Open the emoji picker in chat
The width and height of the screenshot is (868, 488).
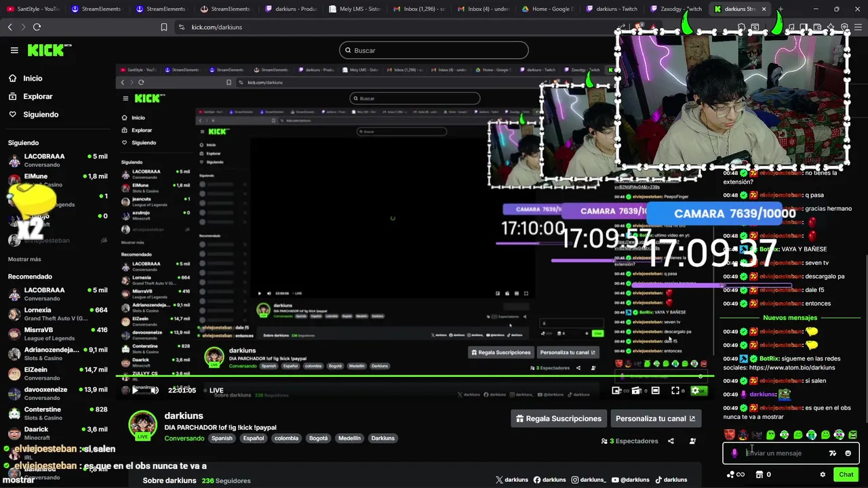pyautogui.click(x=848, y=453)
